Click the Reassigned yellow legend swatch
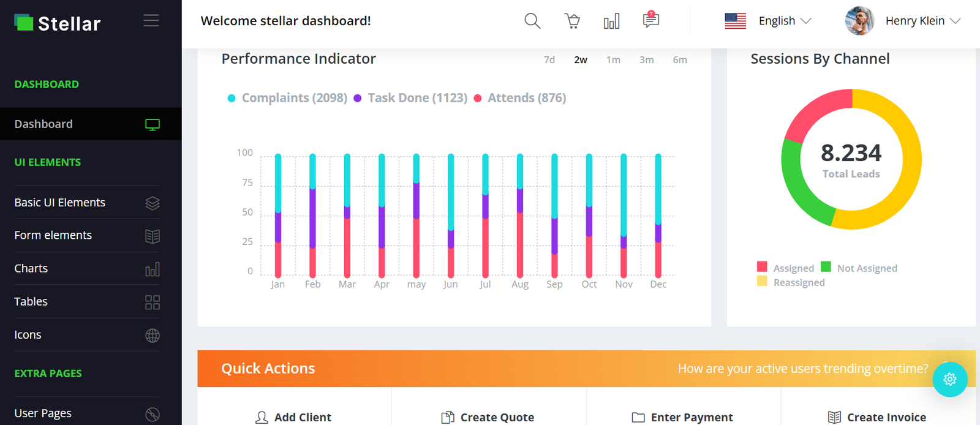Screen dimensions: 980x425 pos(762,281)
